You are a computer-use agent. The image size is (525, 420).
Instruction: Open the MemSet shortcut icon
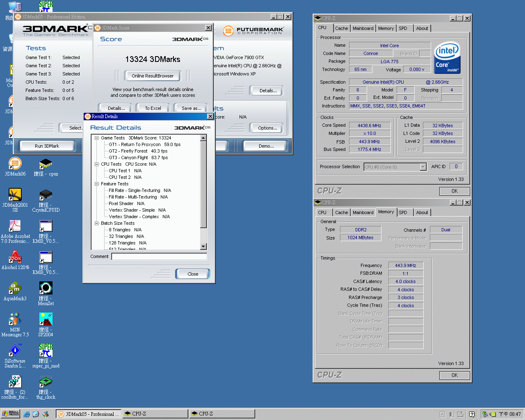tap(46, 288)
